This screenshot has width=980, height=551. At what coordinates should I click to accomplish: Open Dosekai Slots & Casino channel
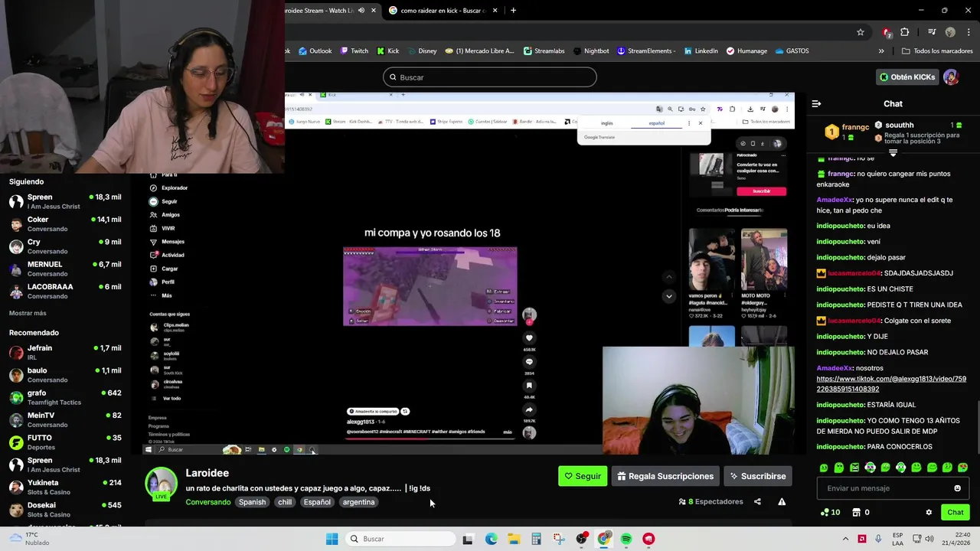[x=65, y=510]
